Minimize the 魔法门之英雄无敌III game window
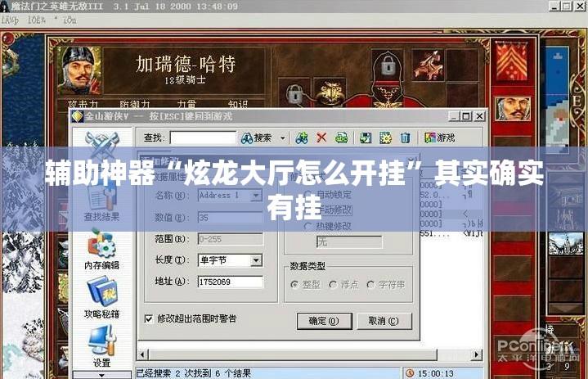This screenshot has width=588, height=379. (x=555, y=5)
